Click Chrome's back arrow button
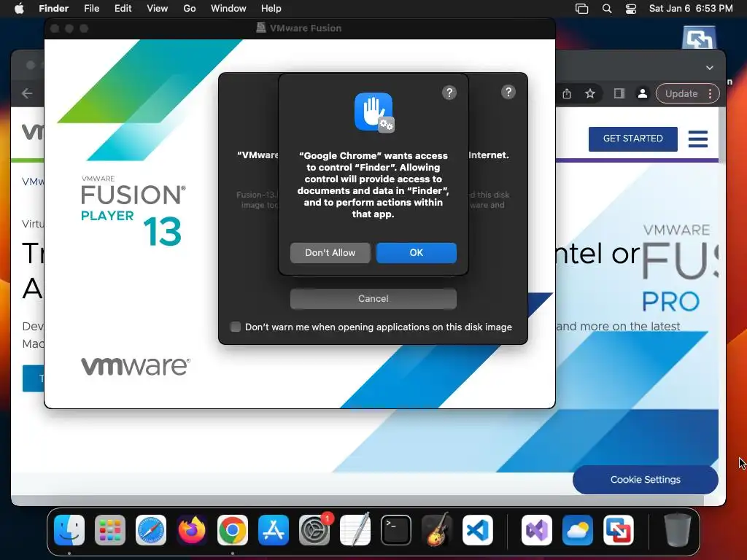Image resolution: width=747 pixels, height=560 pixels. (x=27, y=93)
